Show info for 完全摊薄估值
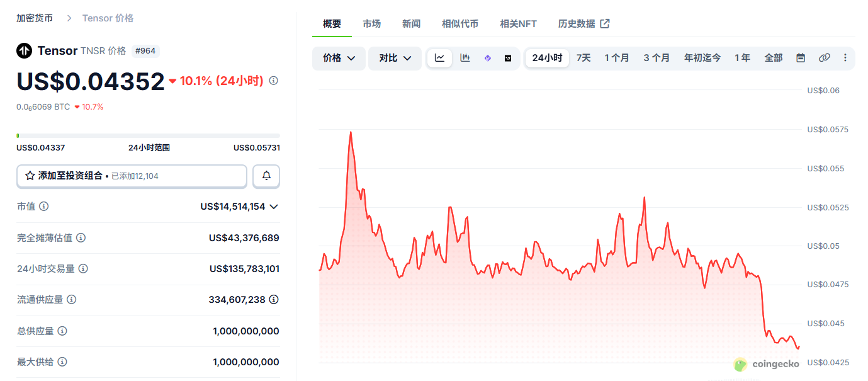868x381 pixels. 81,238
